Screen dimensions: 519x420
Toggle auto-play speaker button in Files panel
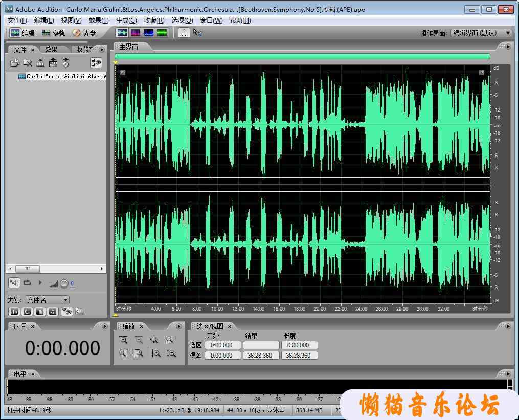14,283
